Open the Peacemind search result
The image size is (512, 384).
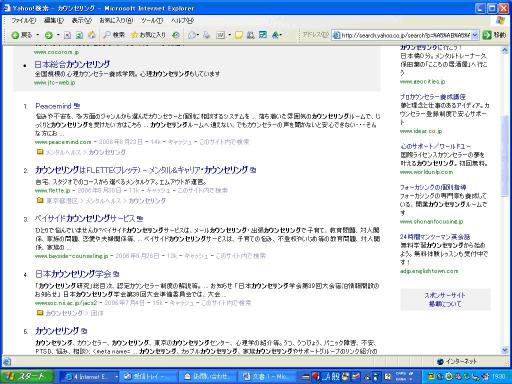pos(53,106)
